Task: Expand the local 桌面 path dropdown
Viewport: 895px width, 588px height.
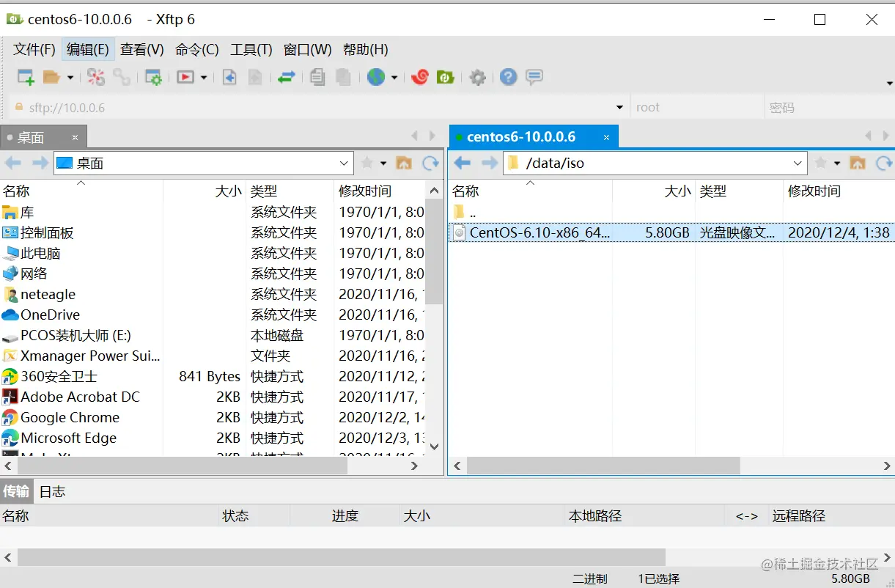Action: point(345,163)
